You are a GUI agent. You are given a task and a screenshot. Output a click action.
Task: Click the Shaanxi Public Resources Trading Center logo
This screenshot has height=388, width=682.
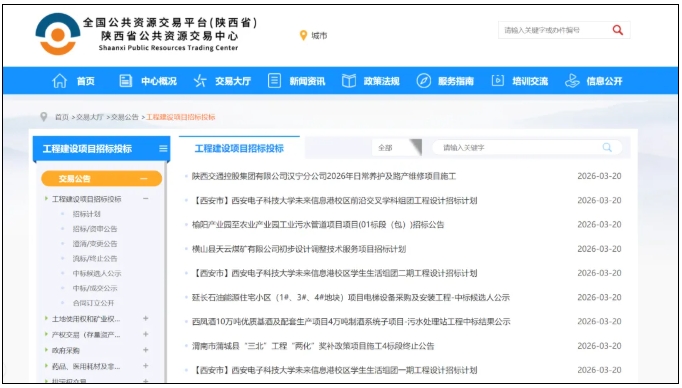coord(58,34)
